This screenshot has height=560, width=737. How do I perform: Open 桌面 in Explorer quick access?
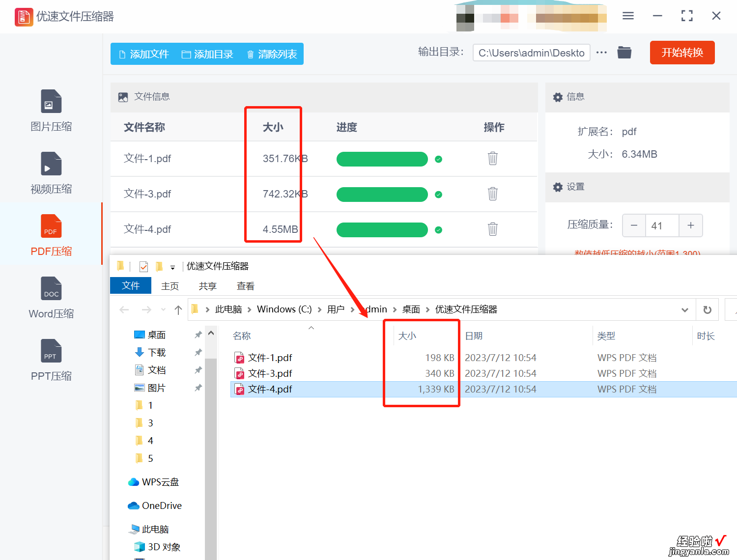[x=157, y=335]
